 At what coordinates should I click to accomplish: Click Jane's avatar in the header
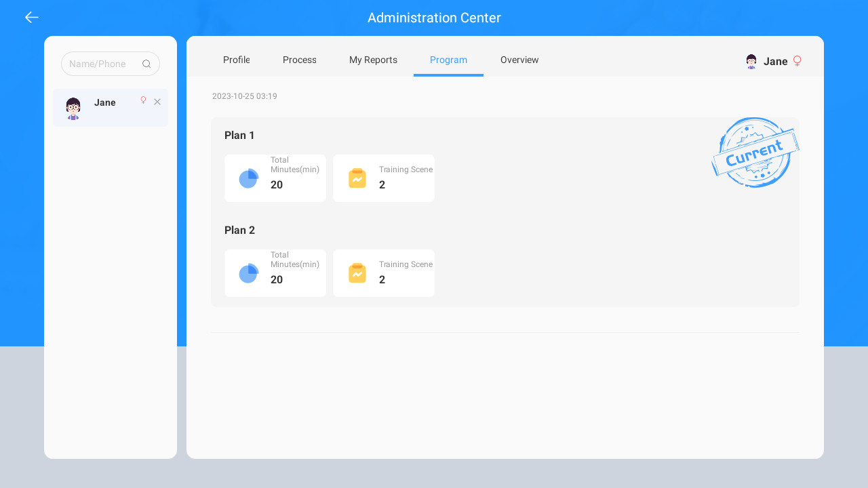(751, 62)
